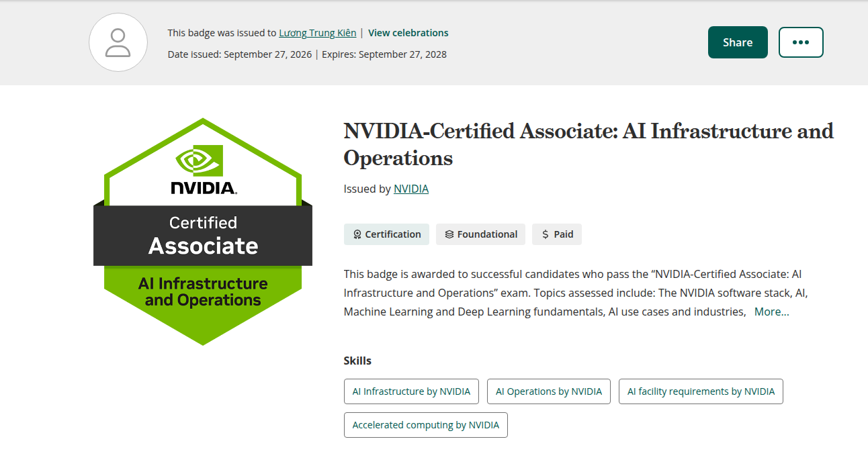Expand description with More… link
Image resolution: width=868 pixels, height=472 pixels.
(x=772, y=312)
